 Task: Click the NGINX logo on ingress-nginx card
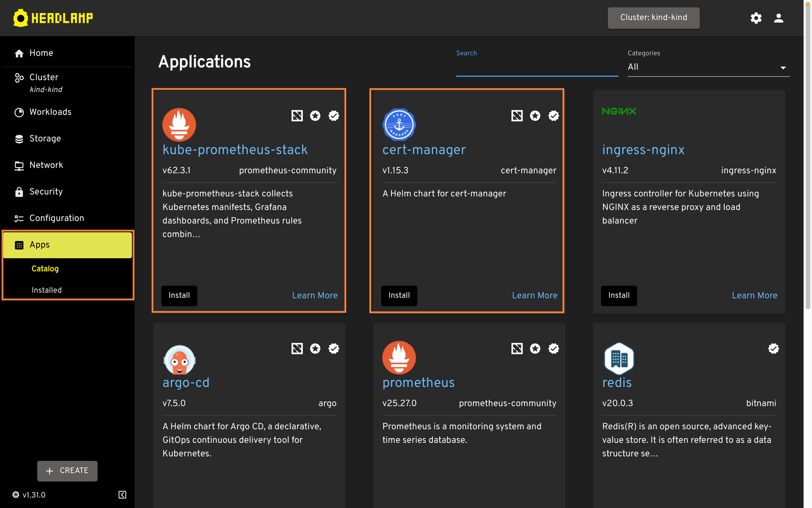pyautogui.click(x=619, y=111)
